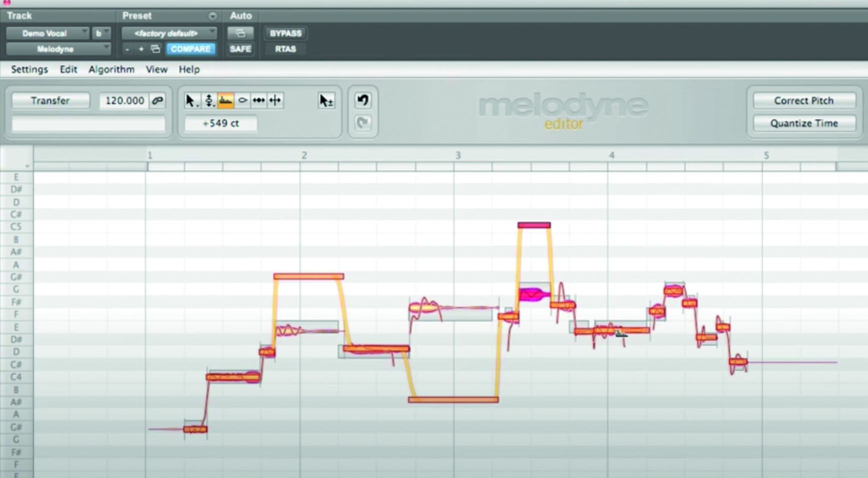The image size is (868, 478).
Task: Expand the small triangle above the pitch ruler
Action: coord(27,166)
